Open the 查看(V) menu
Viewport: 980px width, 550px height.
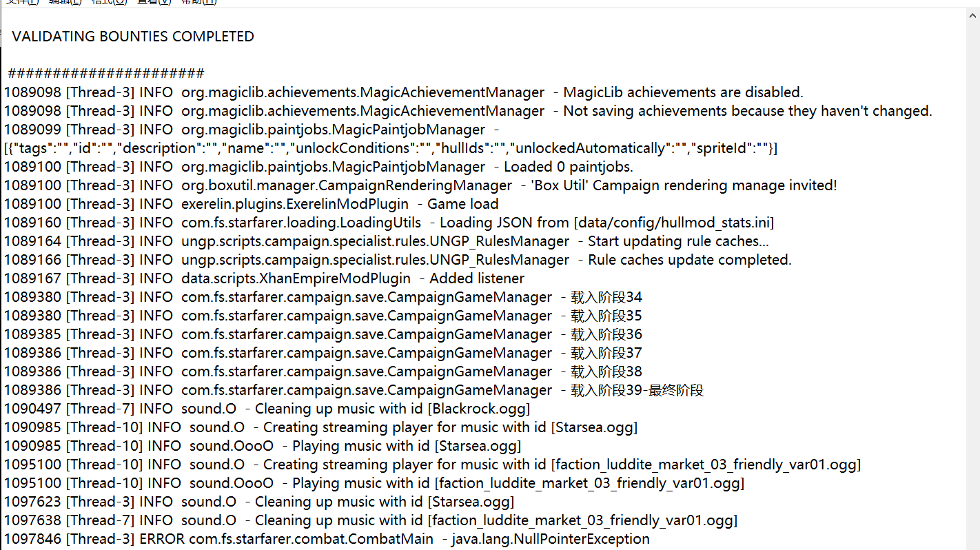pos(154,2)
